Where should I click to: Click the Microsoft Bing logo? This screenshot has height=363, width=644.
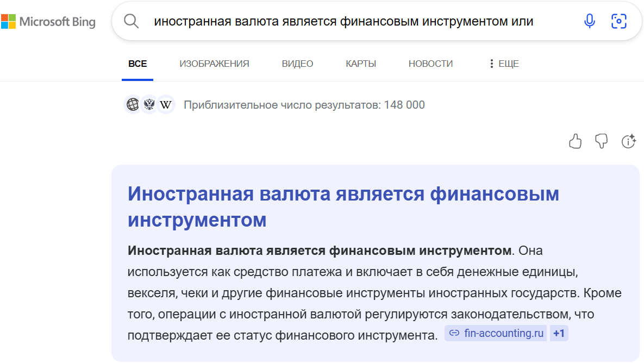tap(49, 22)
